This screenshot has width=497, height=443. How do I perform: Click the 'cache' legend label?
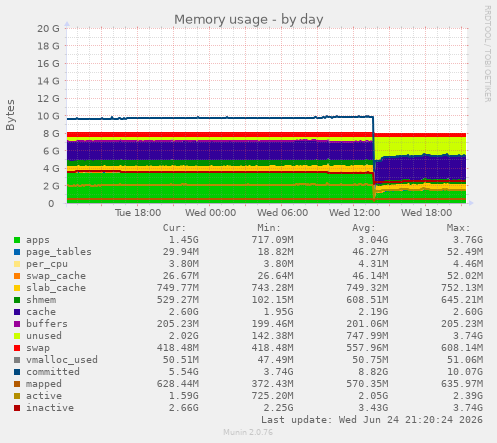[41, 312]
